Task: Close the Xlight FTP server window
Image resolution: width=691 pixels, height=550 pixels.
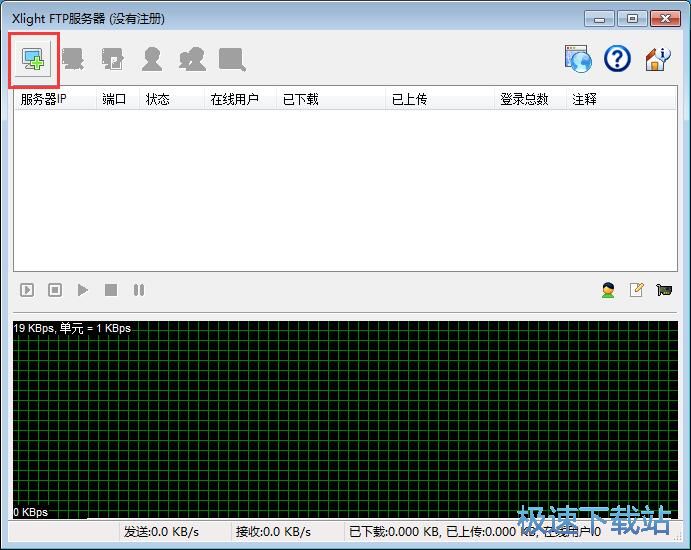Action: [x=665, y=19]
